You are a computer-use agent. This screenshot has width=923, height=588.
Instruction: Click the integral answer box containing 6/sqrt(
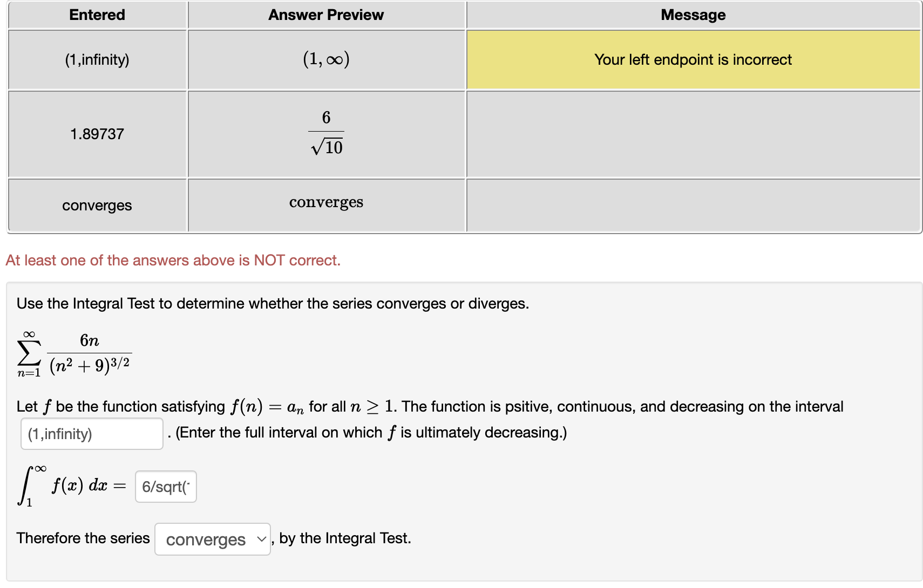pos(165,487)
